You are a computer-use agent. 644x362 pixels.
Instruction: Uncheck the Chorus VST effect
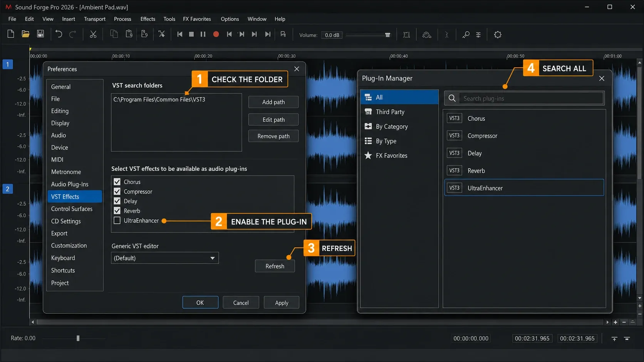(x=117, y=182)
